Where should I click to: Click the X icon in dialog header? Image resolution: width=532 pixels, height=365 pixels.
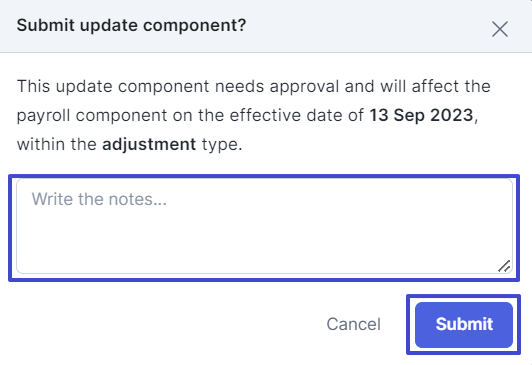tap(500, 29)
